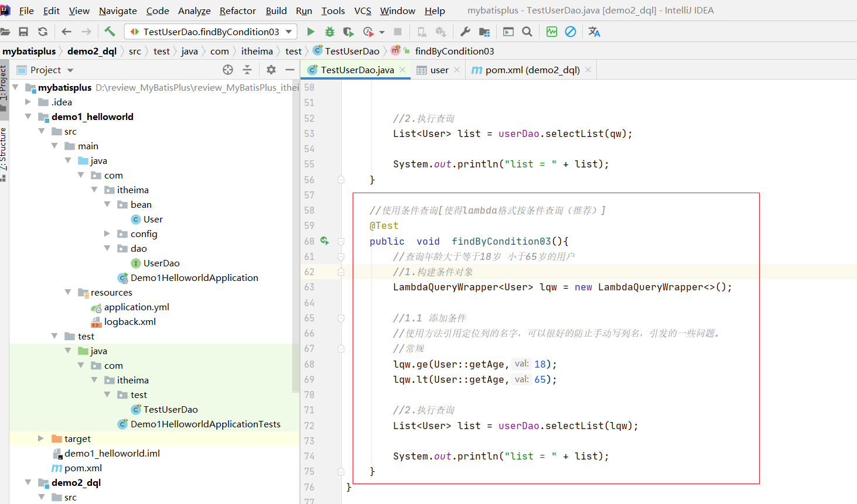The width and height of the screenshot is (857, 504).
Task: Click the demo2_dql breadcrumb in navigation bar
Action: tap(92, 51)
